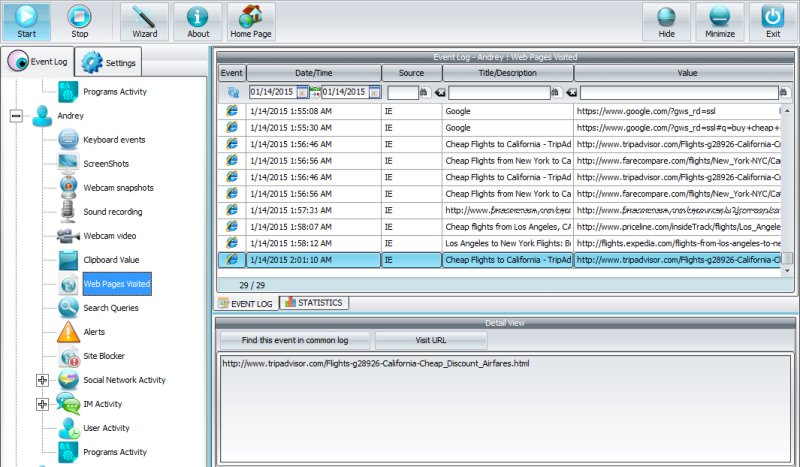Open the About info dialog
The height and width of the screenshot is (467, 800).
coord(198,21)
